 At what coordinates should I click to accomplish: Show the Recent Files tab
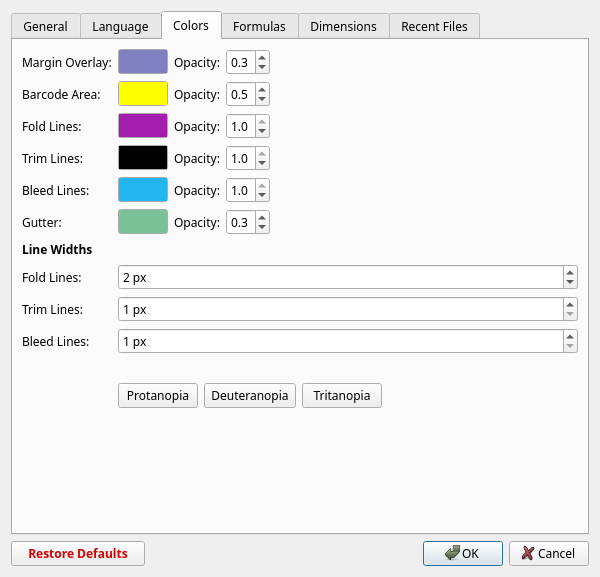[434, 26]
